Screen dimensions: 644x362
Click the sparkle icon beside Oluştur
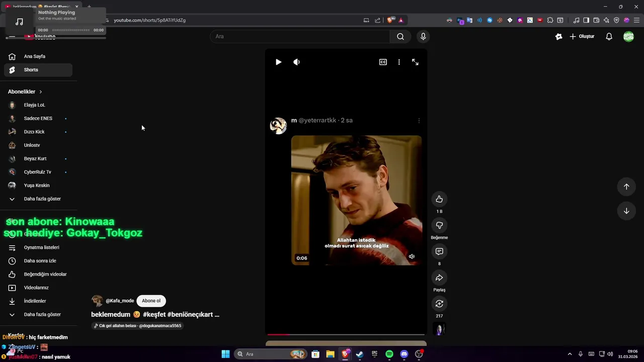click(x=558, y=36)
